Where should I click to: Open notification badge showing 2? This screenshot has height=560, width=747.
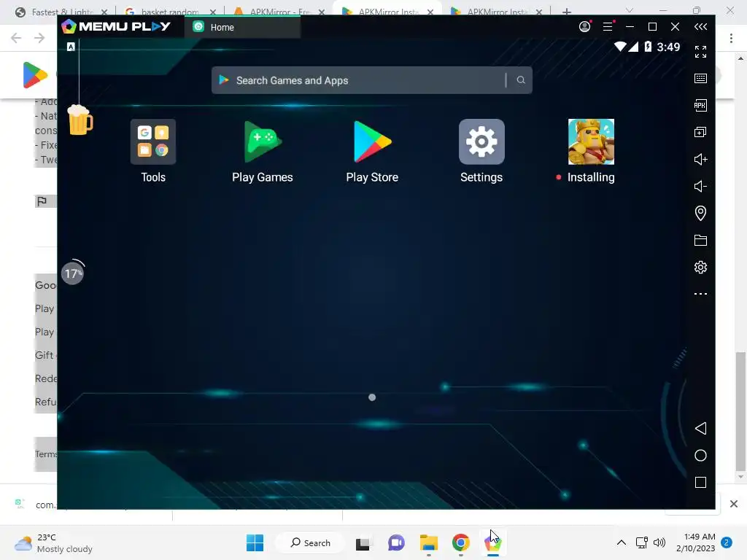pyautogui.click(x=727, y=542)
